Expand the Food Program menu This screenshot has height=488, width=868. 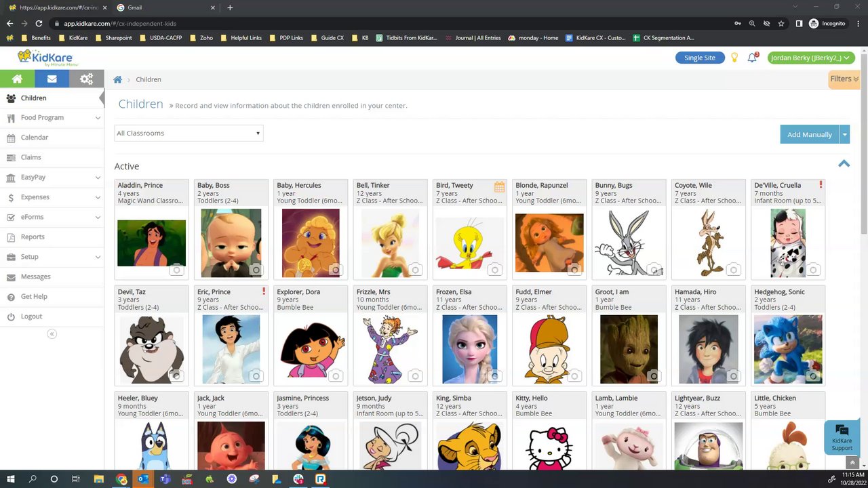point(52,117)
